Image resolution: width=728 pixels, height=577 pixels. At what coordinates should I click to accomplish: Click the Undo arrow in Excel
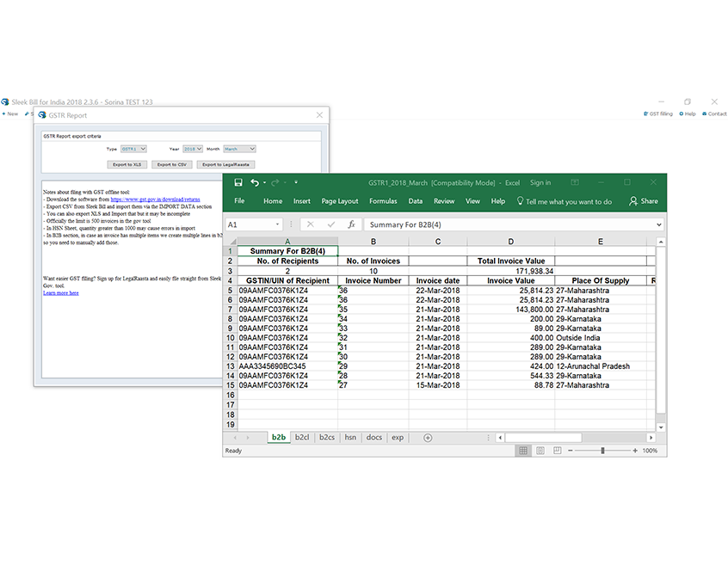pos(254,182)
